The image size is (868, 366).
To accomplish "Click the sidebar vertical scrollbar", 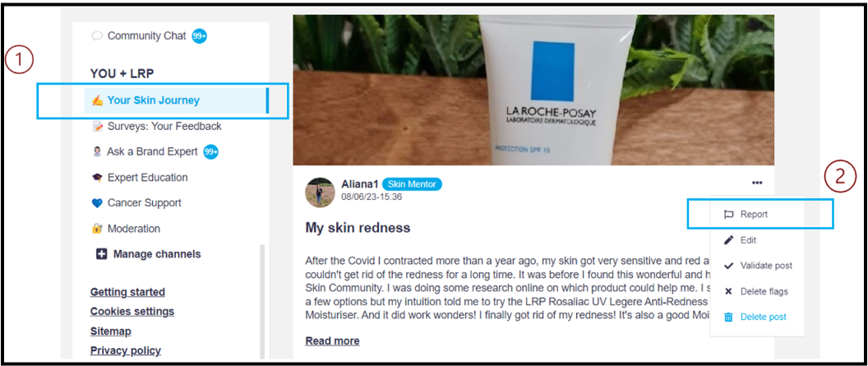I will (262, 302).
